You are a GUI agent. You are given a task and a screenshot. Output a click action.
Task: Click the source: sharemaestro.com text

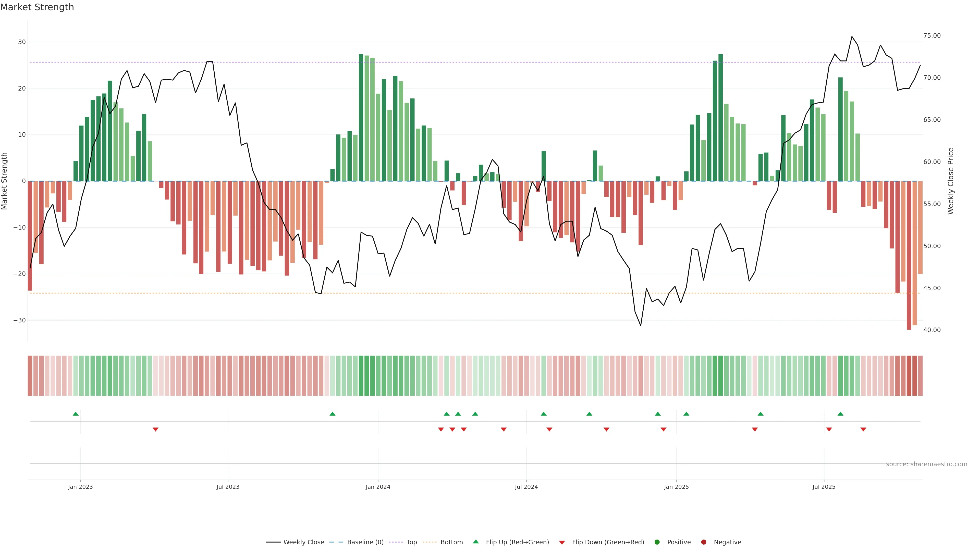[x=926, y=464]
